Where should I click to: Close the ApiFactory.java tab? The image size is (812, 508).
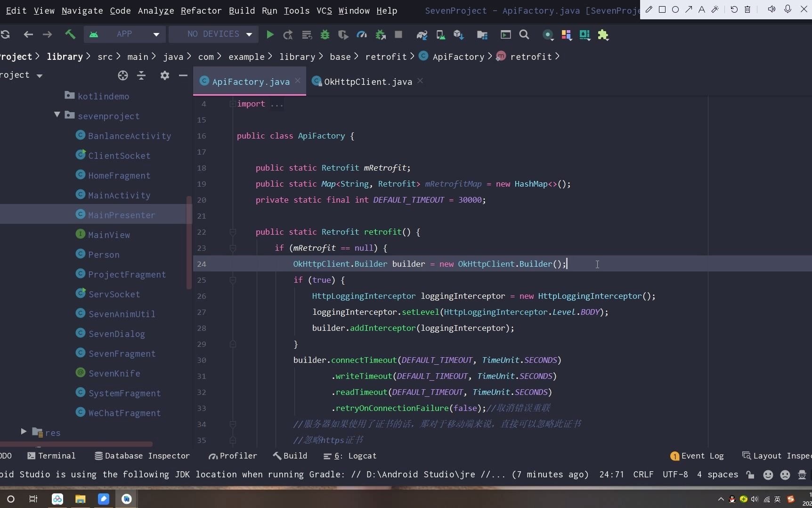pos(298,81)
